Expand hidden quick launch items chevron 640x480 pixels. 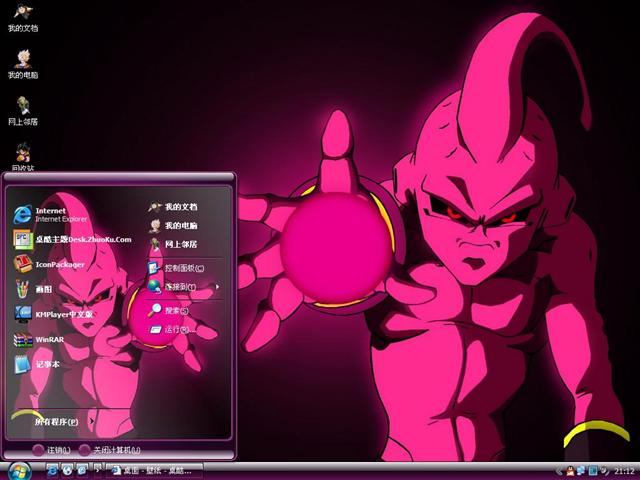coord(98,470)
